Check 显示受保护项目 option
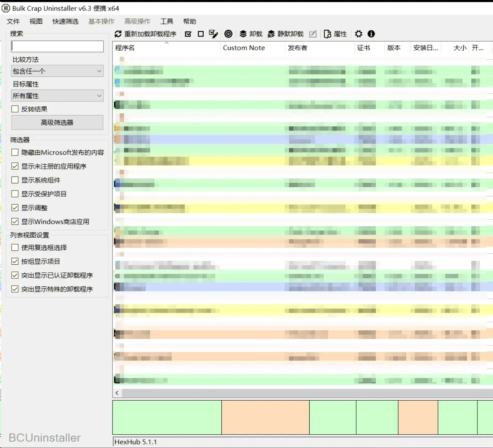This screenshot has height=448, width=493. click(x=15, y=194)
